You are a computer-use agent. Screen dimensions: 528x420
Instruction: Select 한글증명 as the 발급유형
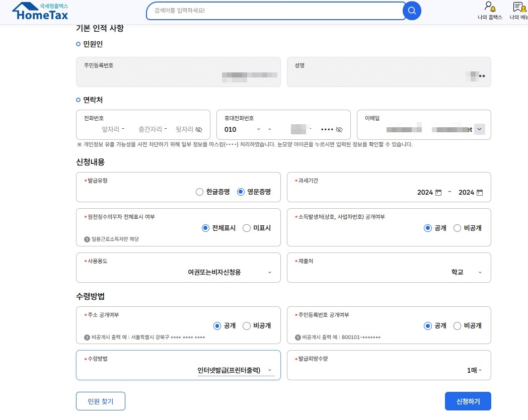(199, 192)
